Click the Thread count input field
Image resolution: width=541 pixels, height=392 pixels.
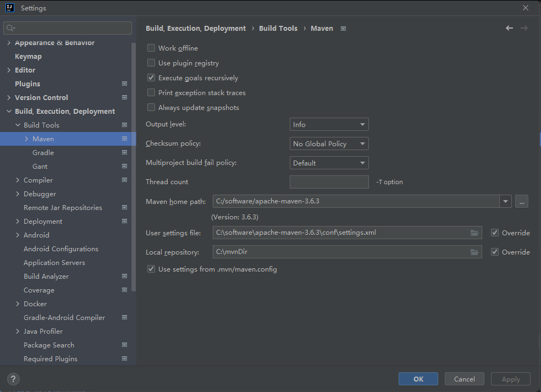329,182
